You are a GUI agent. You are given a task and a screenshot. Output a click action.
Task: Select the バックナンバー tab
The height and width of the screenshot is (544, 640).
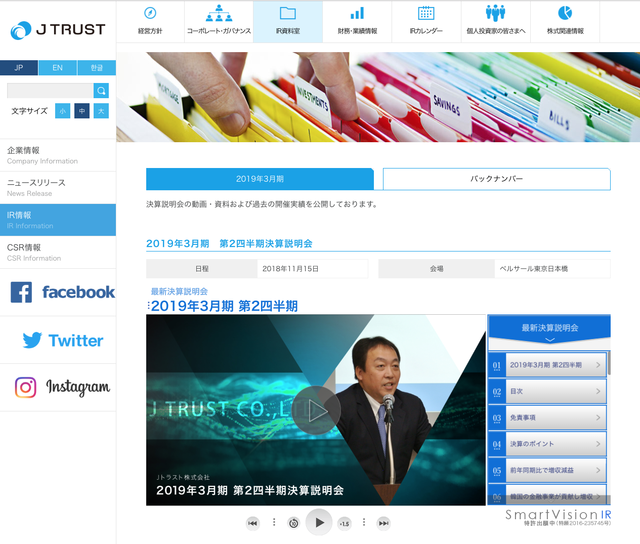click(x=497, y=179)
